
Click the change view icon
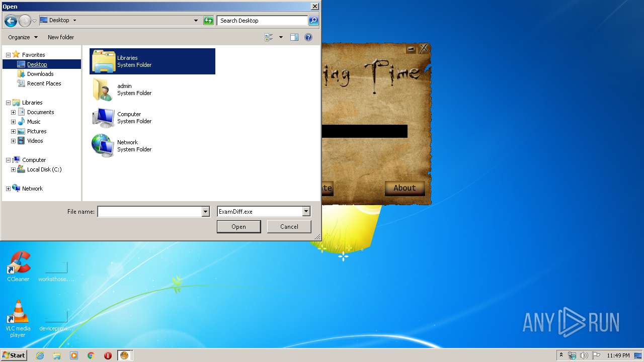click(269, 37)
